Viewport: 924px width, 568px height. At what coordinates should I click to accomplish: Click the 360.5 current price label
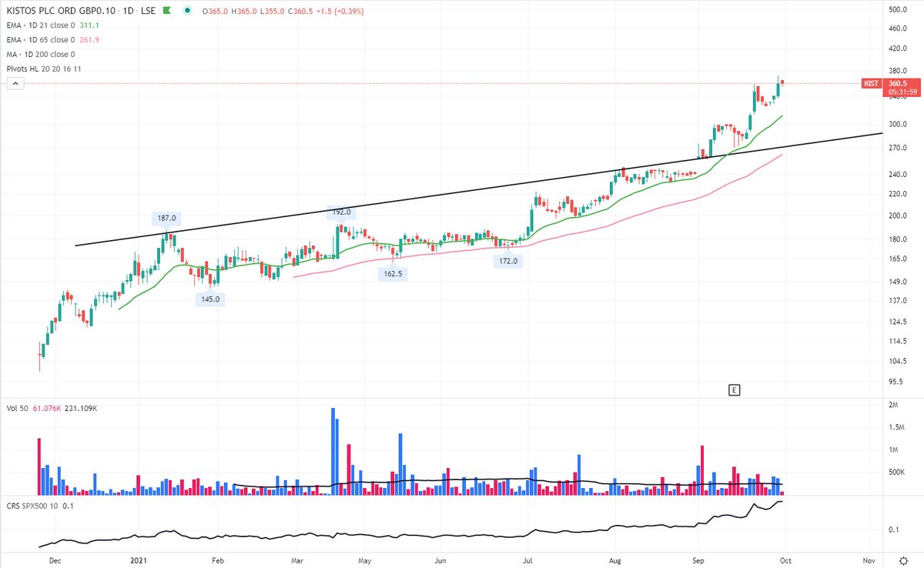(899, 83)
